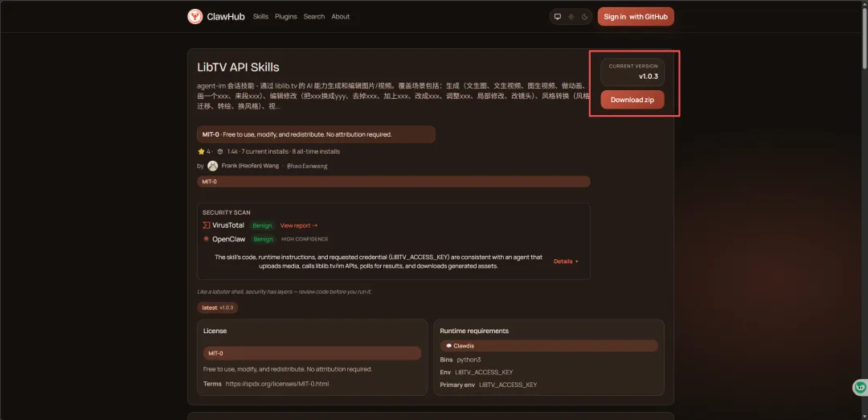Click the current version v1.0.3 text
The width and height of the screenshot is (868, 420).
pyautogui.click(x=649, y=76)
